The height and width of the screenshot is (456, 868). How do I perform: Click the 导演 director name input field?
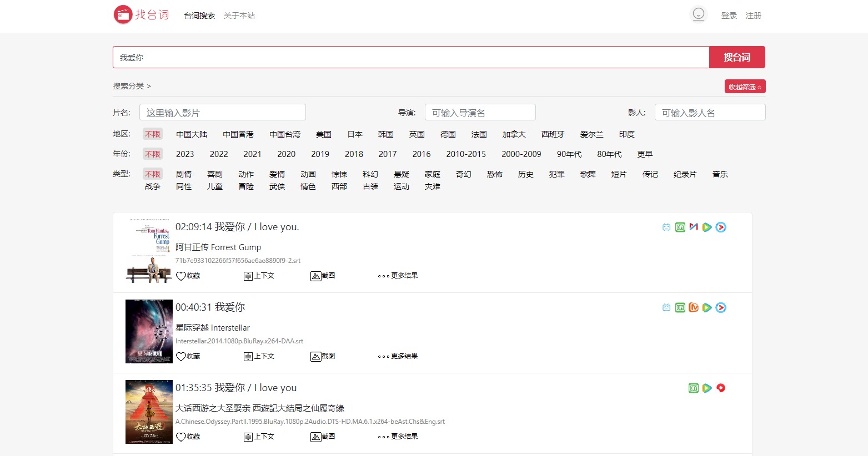pos(480,113)
